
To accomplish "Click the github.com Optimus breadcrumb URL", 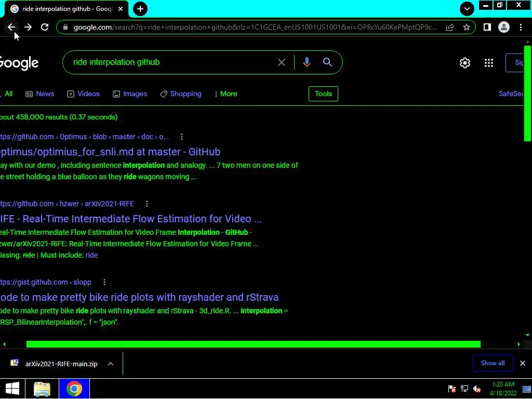I will point(85,137).
